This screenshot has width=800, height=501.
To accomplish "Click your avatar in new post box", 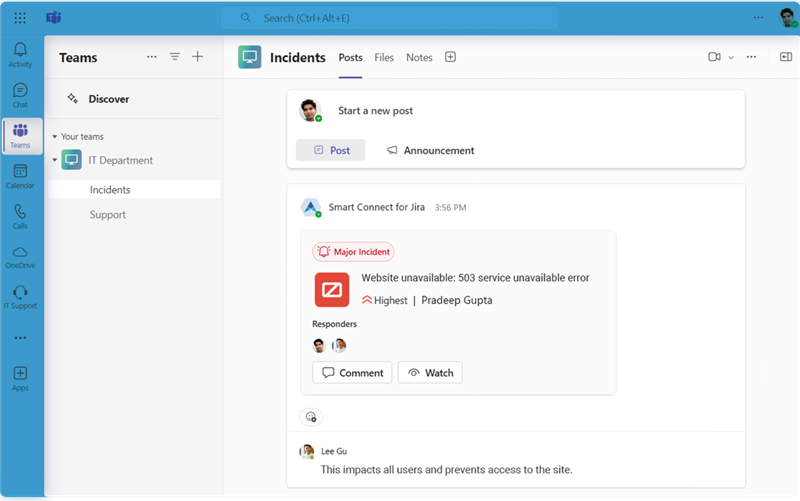I will point(310,111).
